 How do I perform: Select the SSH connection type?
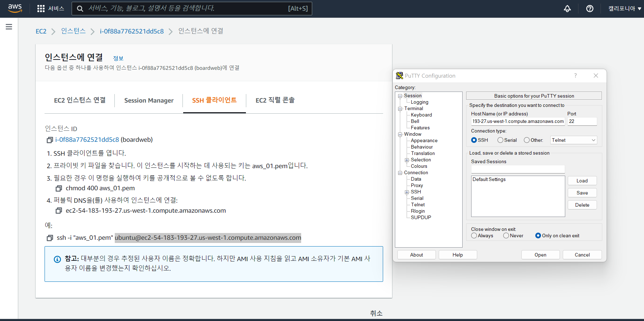coord(474,140)
